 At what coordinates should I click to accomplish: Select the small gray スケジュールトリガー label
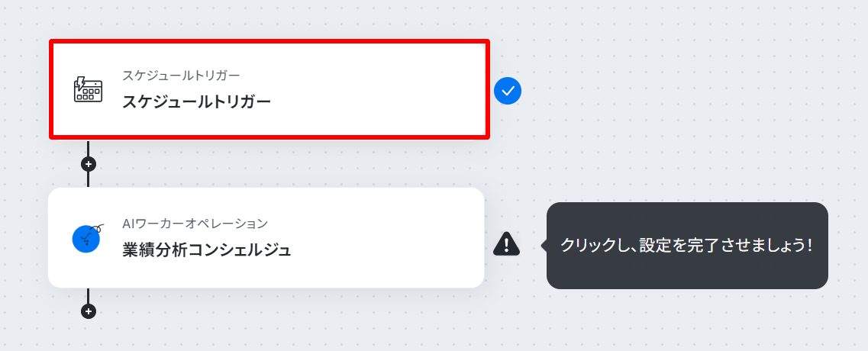tap(180, 76)
